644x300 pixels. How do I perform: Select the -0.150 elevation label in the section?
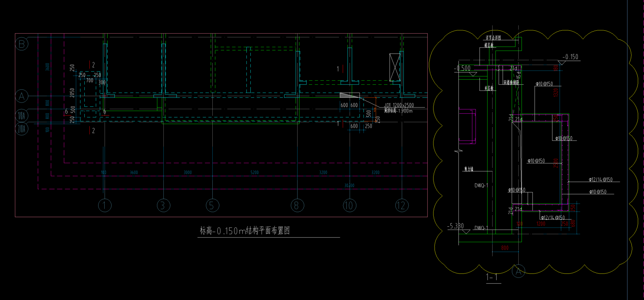click(570, 57)
